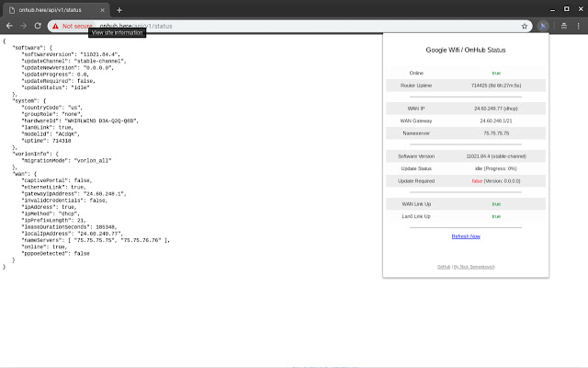Click the Router Uptime label
The height and width of the screenshot is (368, 588).
pyautogui.click(x=416, y=86)
